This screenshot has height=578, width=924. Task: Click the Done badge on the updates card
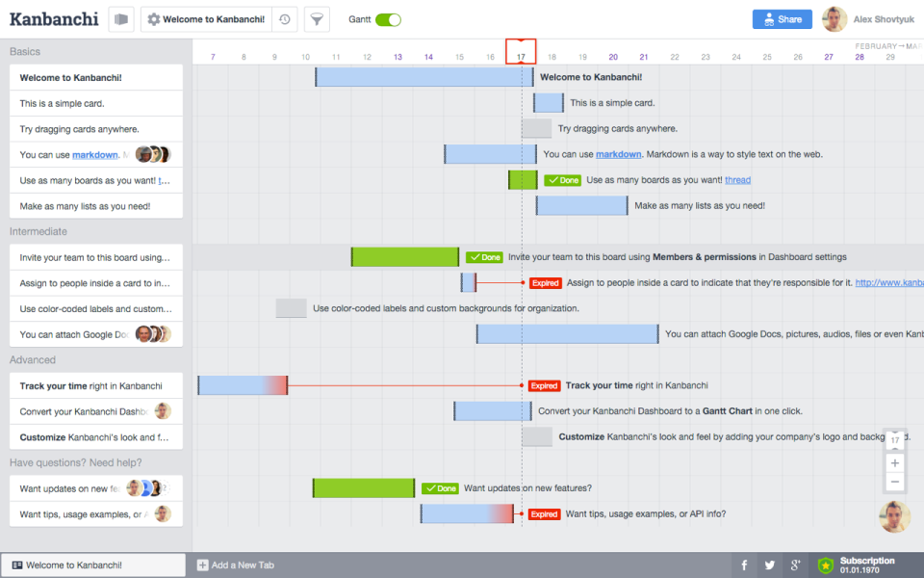(440, 487)
